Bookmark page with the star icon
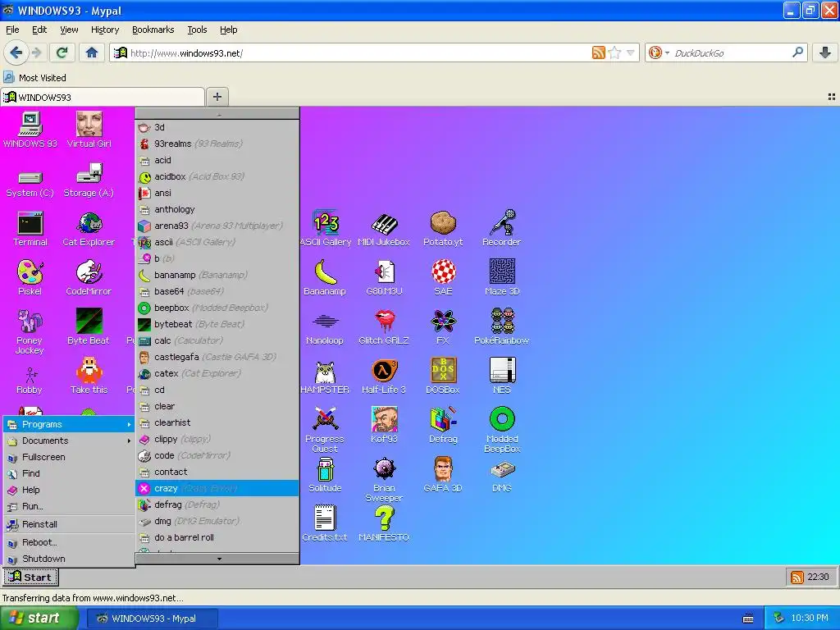The height and width of the screenshot is (630, 840). tap(615, 52)
